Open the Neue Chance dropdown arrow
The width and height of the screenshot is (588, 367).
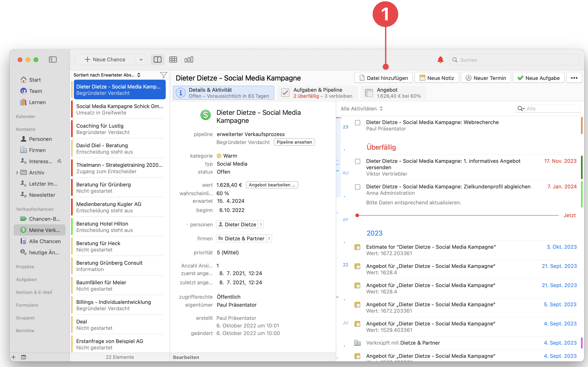141,60
